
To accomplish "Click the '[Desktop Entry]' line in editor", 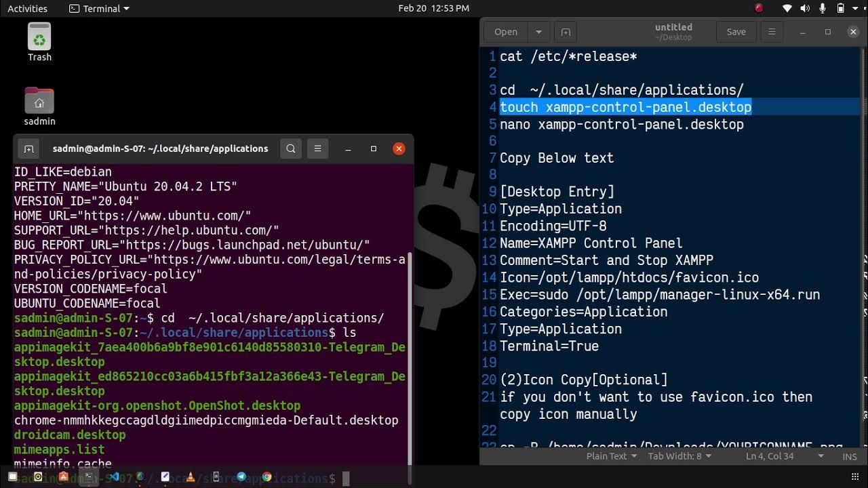I will click(x=557, y=192).
